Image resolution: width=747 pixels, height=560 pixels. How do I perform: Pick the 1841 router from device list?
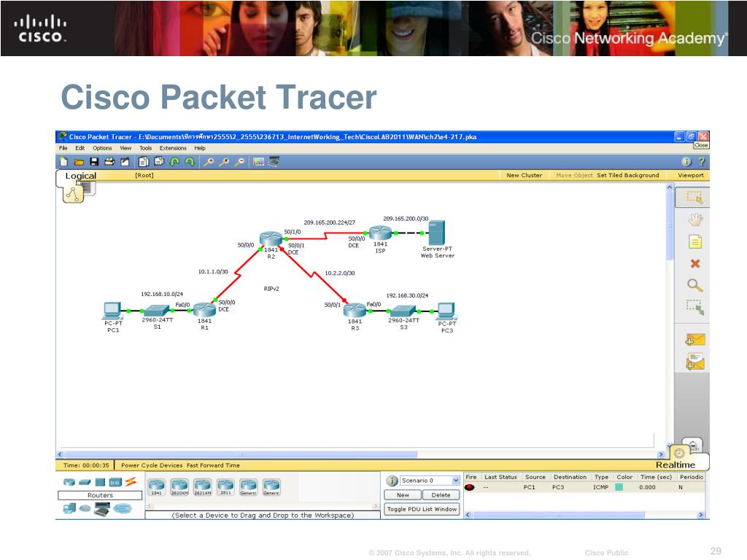click(x=157, y=487)
